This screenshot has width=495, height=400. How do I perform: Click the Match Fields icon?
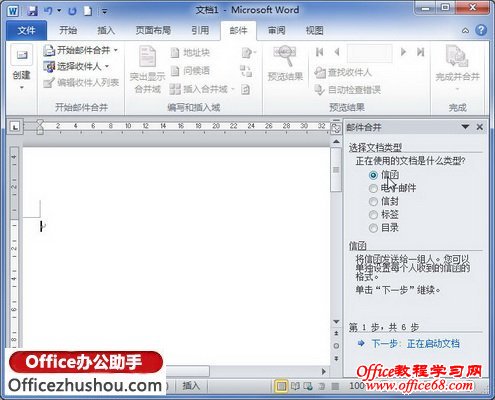click(x=246, y=71)
